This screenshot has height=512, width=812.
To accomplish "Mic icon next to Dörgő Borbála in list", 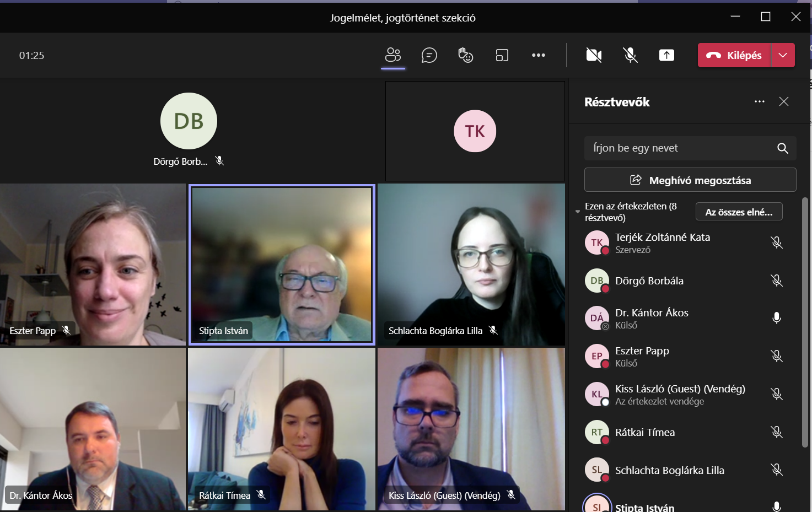I will click(777, 281).
